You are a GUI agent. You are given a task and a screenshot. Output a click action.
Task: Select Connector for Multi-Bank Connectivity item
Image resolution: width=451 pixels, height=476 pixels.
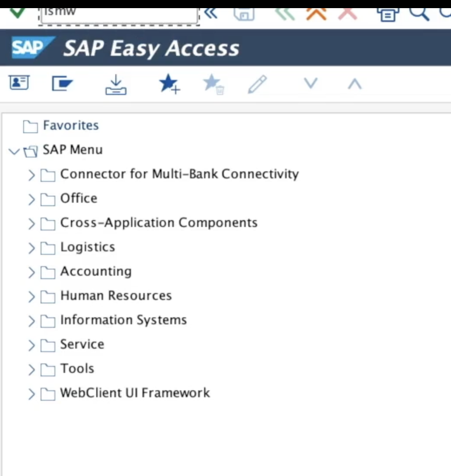[x=179, y=174]
